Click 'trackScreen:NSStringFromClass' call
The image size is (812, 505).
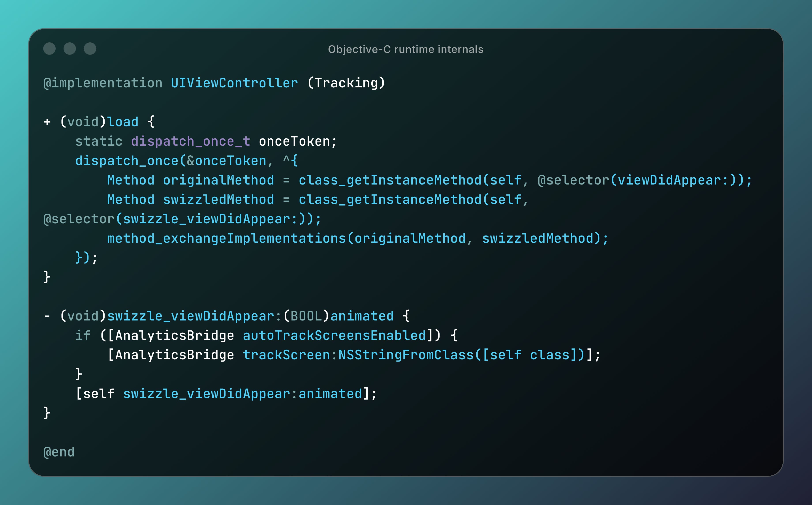pyautogui.click(x=358, y=355)
